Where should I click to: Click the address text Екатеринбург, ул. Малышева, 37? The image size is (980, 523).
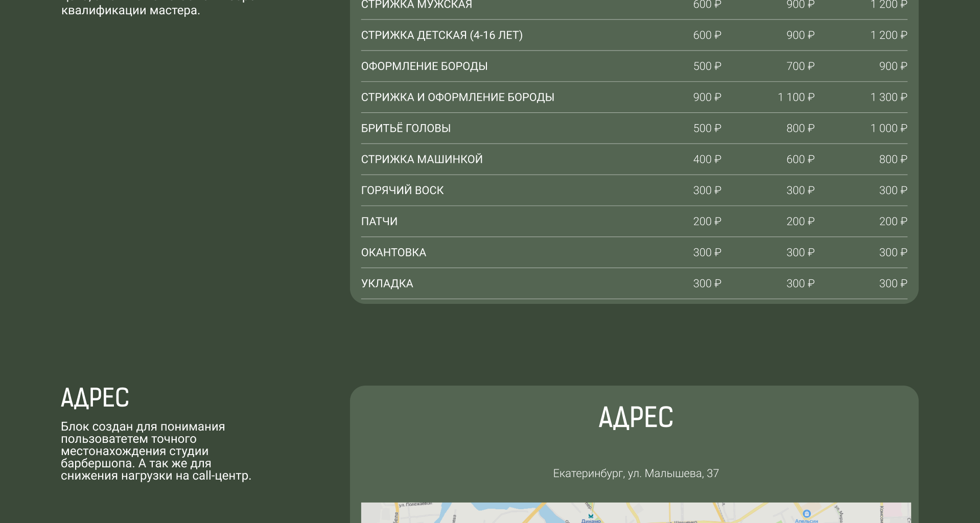(x=636, y=473)
